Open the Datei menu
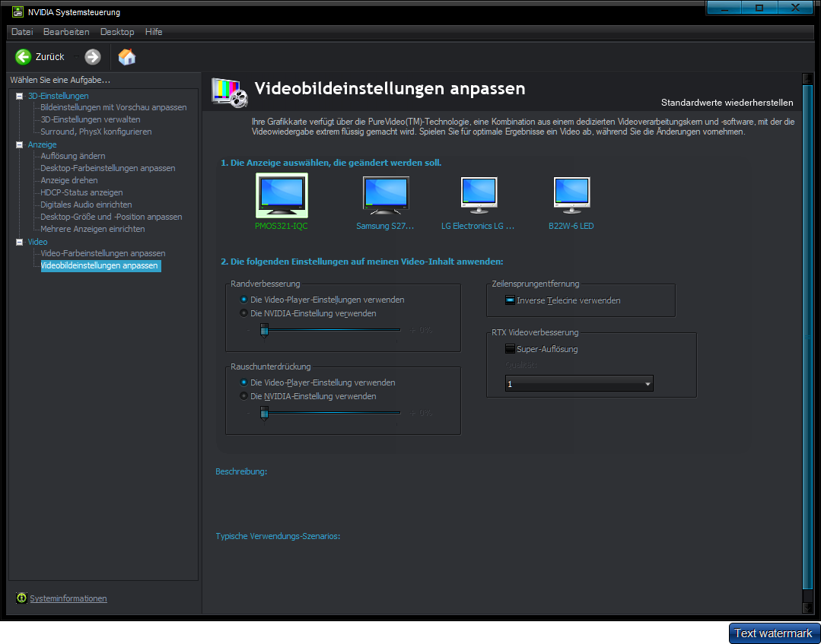The height and width of the screenshot is (644, 821). (x=22, y=32)
